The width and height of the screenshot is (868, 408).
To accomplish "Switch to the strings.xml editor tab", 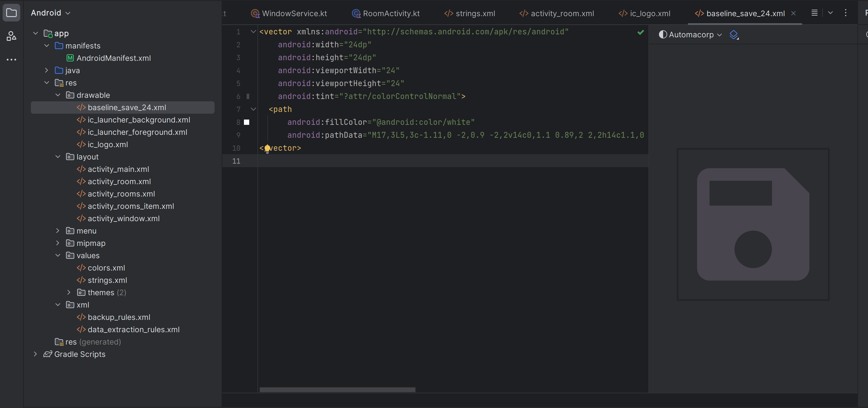I will coord(470,14).
